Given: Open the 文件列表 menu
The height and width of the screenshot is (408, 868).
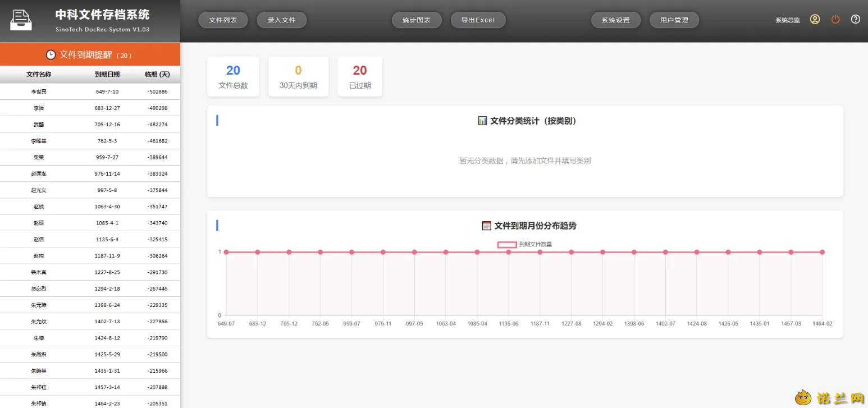Looking at the screenshot, I should pyautogui.click(x=223, y=20).
